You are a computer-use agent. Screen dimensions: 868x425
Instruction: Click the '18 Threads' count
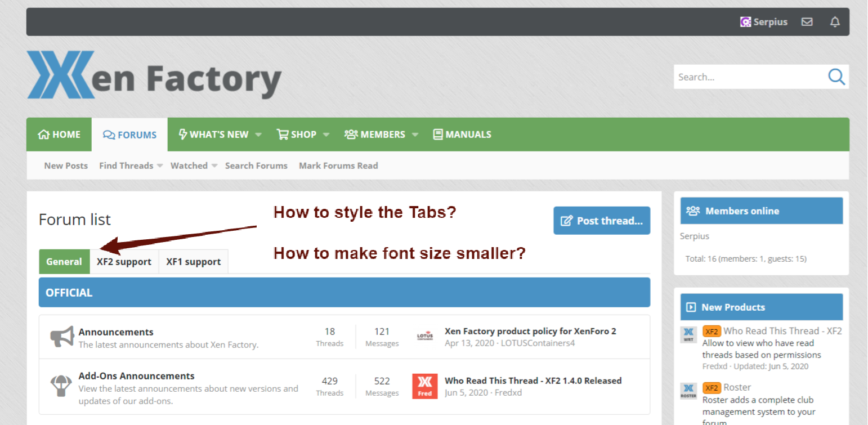tap(330, 337)
